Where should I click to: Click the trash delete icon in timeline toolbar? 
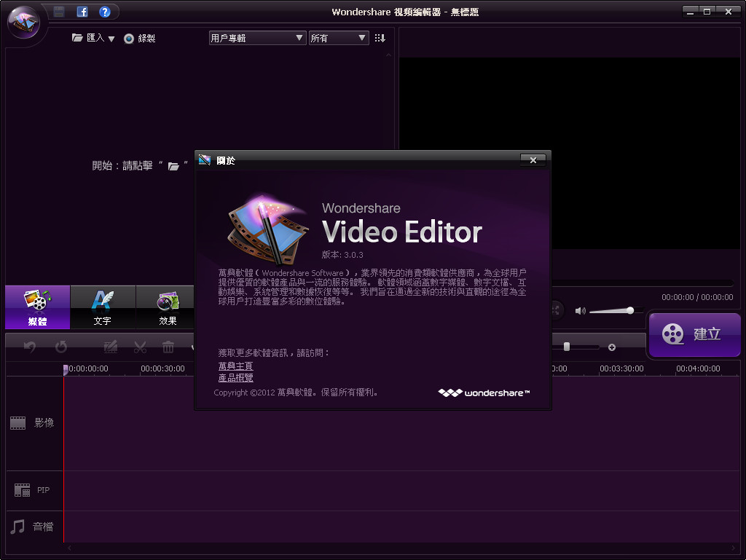click(168, 347)
